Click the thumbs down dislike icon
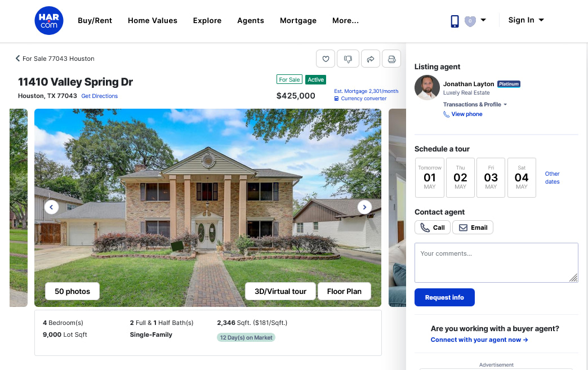This screenshot has height=370, width=588. (348, 59)
